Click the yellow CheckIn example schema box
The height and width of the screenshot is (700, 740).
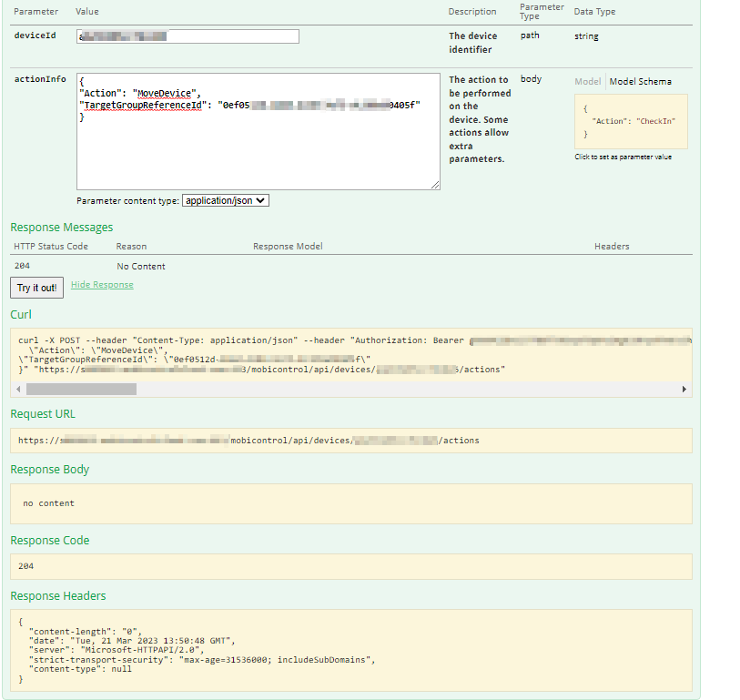631,121
